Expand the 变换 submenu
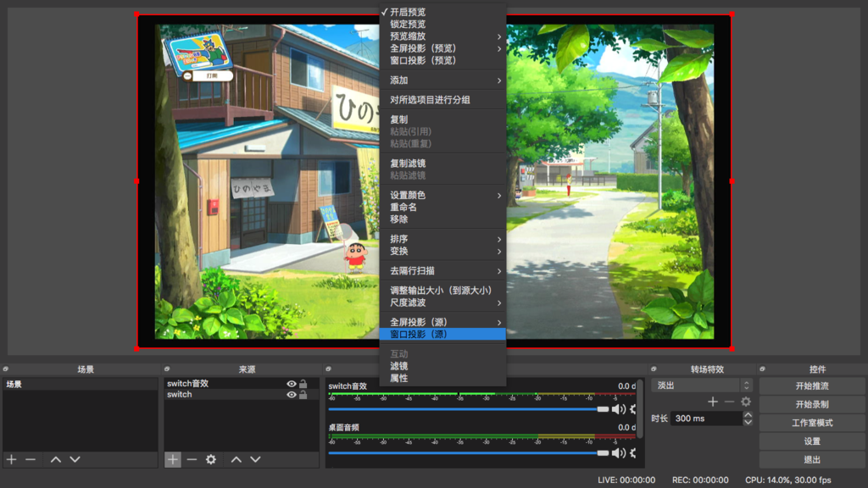 coord(442,250)
